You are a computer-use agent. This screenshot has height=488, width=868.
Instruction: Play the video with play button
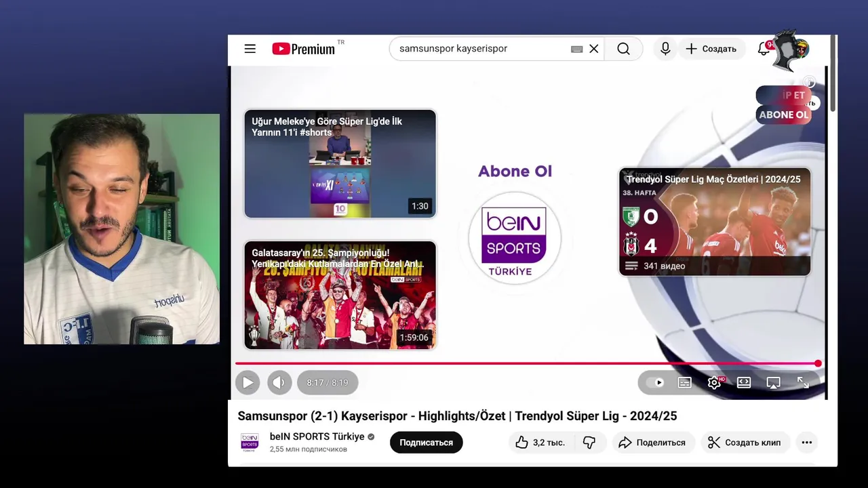coord(248,382)
